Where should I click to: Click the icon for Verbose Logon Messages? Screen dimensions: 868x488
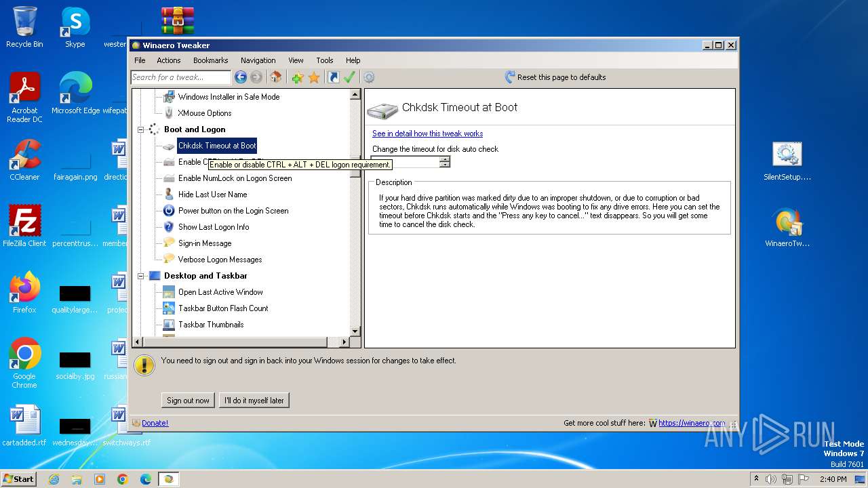pyautogui.click(x=169, y=260)
